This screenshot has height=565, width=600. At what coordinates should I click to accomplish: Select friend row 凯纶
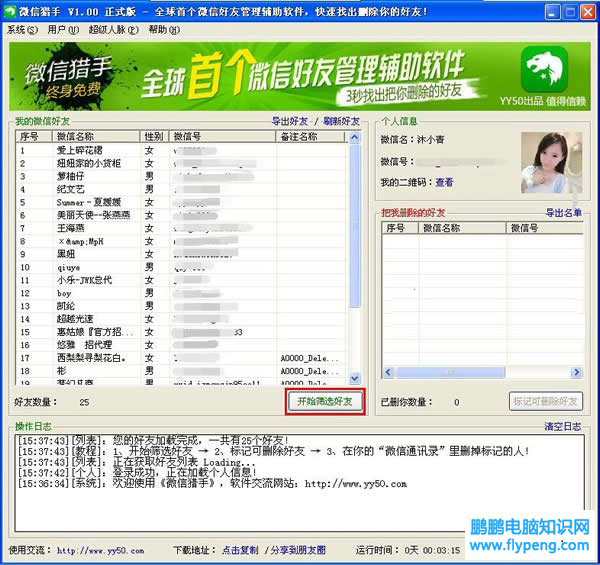[x=181, y=306]
